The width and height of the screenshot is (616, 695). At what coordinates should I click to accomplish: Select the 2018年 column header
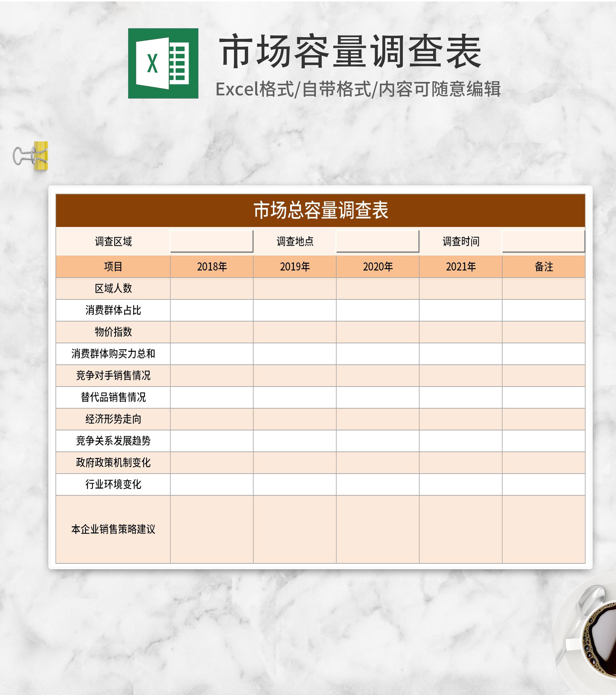click(x=212, y=267)
